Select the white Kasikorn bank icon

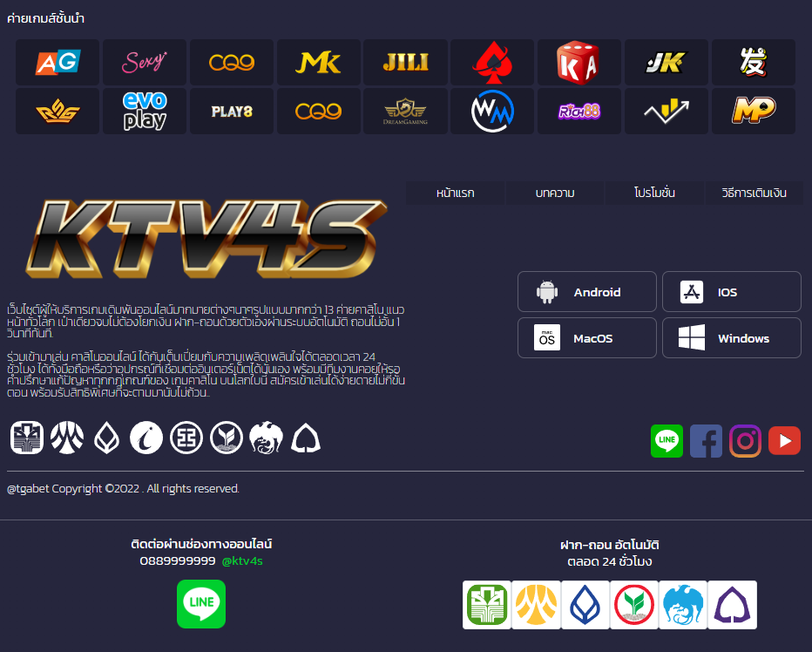coord(27,438)
